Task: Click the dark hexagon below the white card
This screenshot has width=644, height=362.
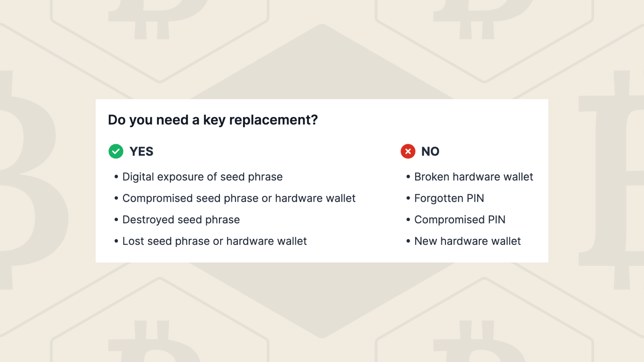Action: [x=322, y=299]
